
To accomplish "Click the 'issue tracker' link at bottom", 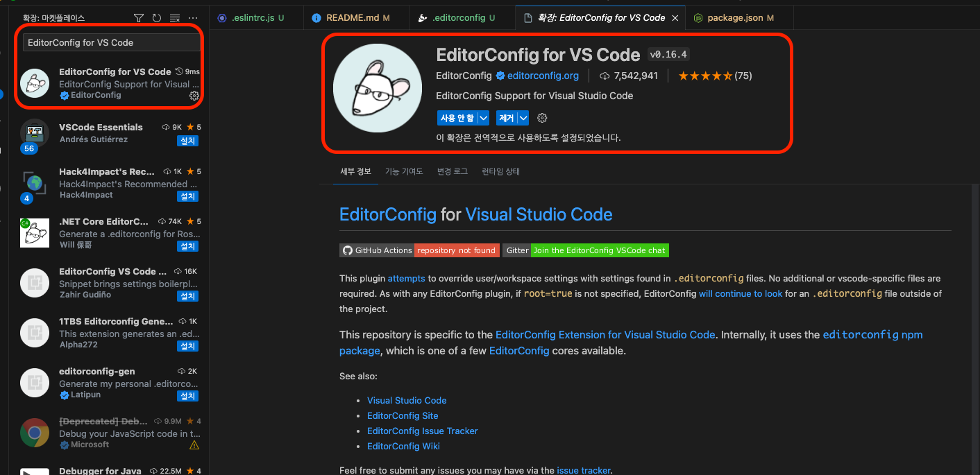I will (x=584, y=470).
